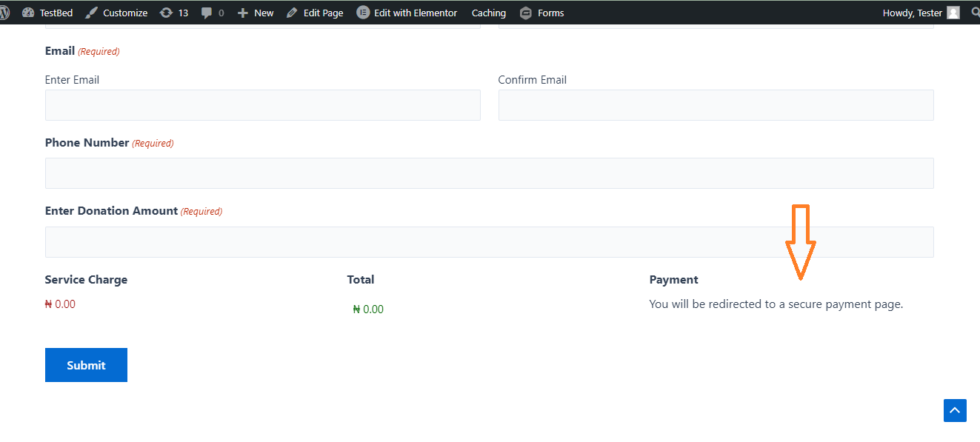
Task: Click Edit Page in admin bar
Action: click(x=315, y=13)
